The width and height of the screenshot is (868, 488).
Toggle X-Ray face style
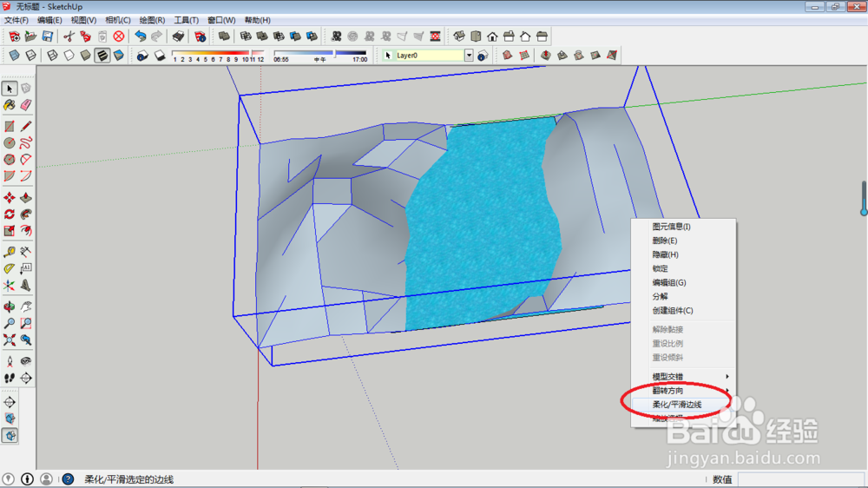coord(15,55)
